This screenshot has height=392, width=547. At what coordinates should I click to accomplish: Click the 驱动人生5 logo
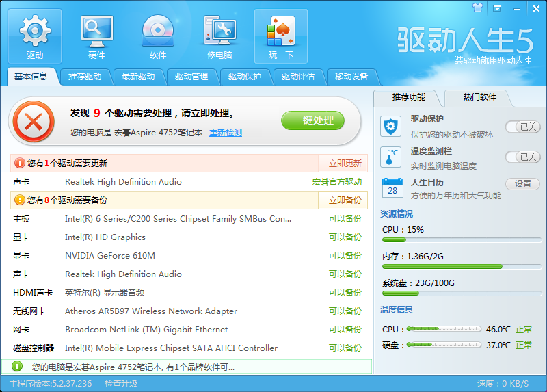[x=466, y=40]
